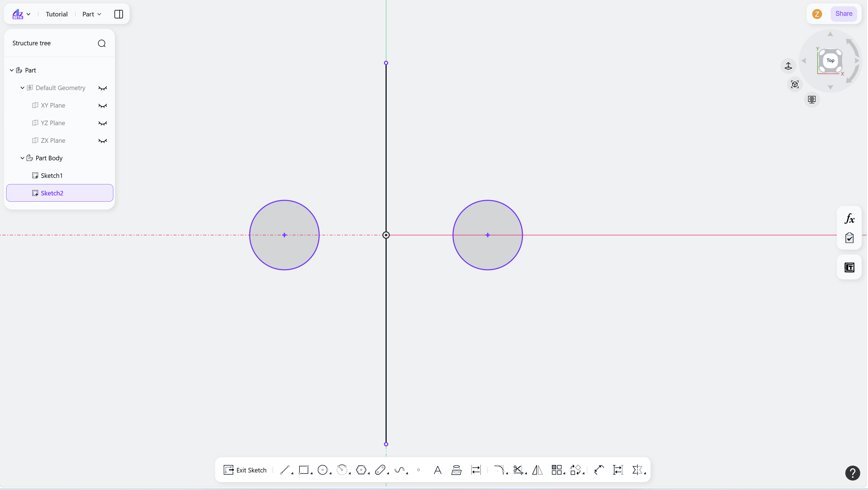This screenshot has width=868, height=490.
Task: Open Trim tool options arrow
Action: [x=526, y=474]
